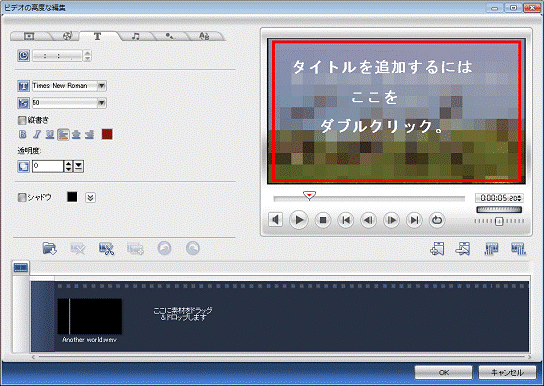Toggle italic text formatting

(x=36, y=134)
